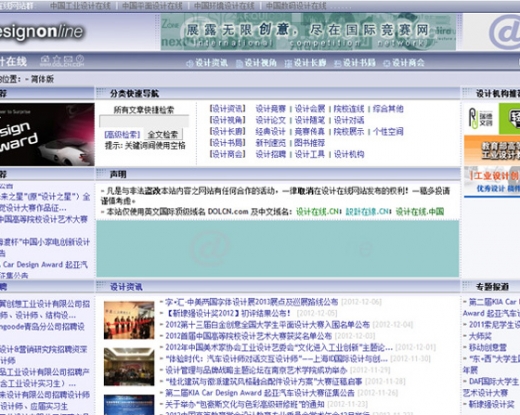520x415 pixels.
Task: Open the 图书推荐 category link
Action: coord(310,143)
